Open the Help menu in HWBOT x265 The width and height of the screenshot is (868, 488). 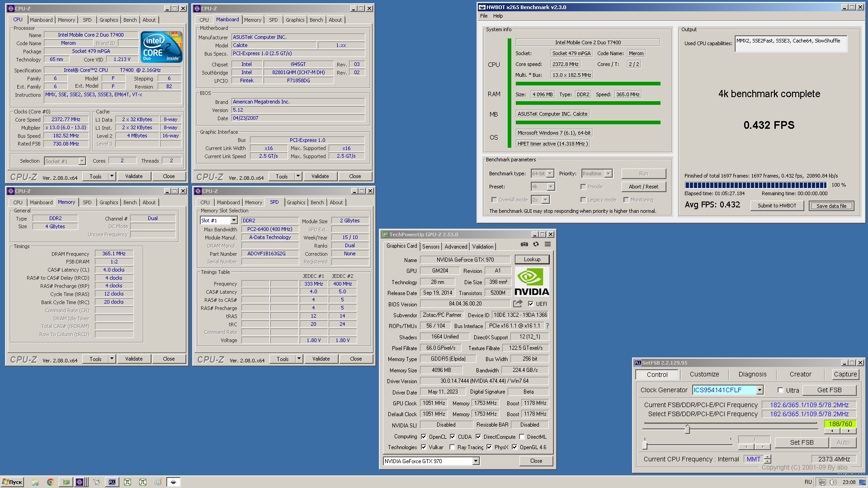498,16
